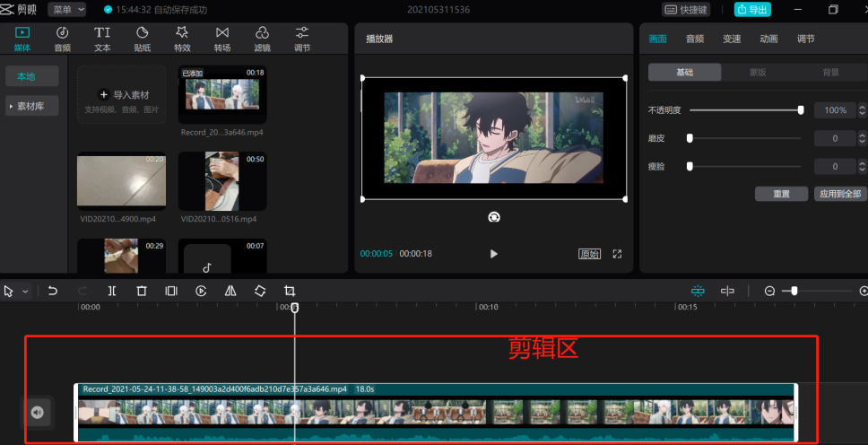Select the Record_2021-05-24 clip on timeline
The height and width of the screenshot is (445, 868).
[436, 413]
